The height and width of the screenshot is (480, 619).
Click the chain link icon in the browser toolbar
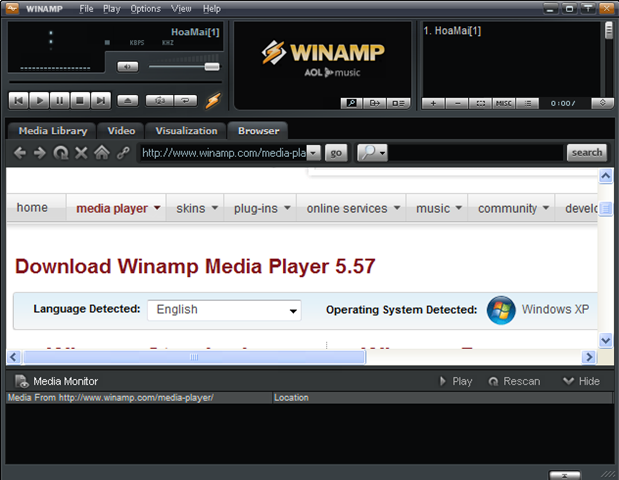(123, 153)
